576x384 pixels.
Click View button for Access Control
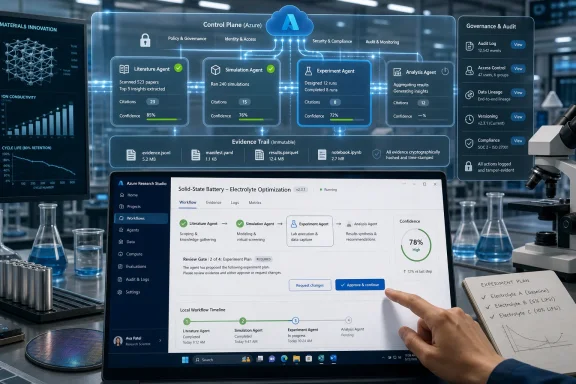click(518, 69)
